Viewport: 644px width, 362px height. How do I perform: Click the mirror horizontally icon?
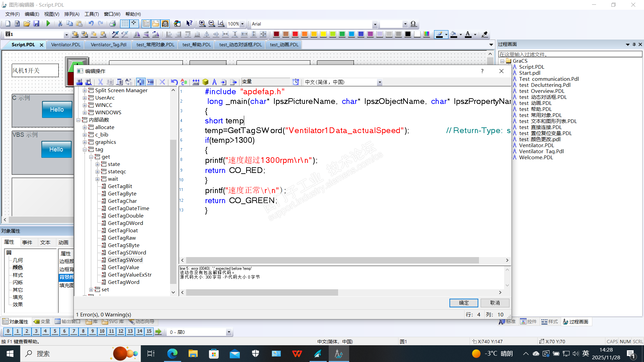click(137, 34)
